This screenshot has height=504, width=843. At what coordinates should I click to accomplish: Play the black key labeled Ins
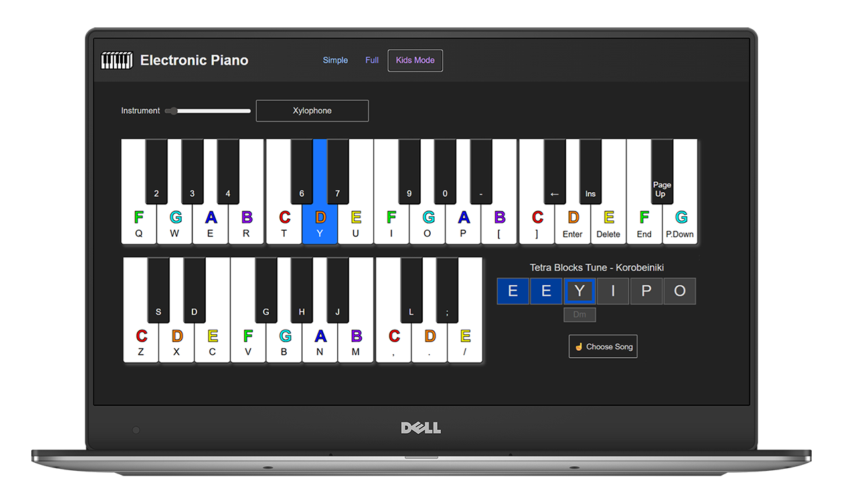click(591, 171)
